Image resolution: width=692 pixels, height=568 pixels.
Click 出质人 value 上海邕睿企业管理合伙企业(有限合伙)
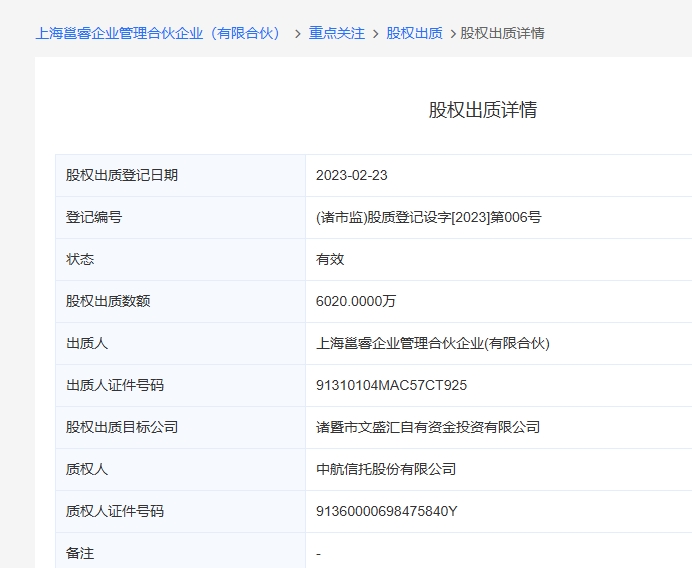[433, 343]
